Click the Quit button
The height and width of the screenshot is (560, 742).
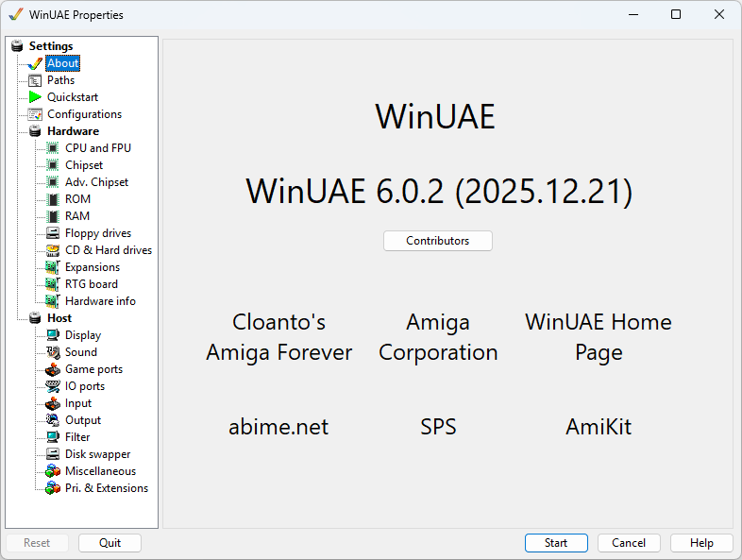pos(110,542)
